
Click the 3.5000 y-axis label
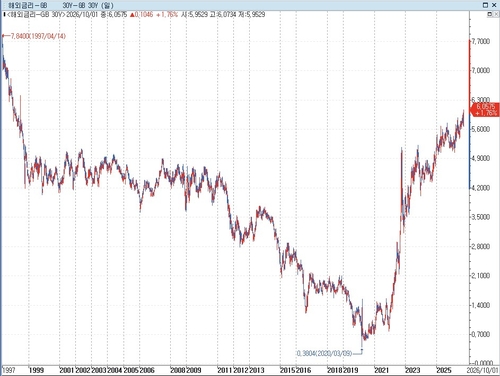481,217
